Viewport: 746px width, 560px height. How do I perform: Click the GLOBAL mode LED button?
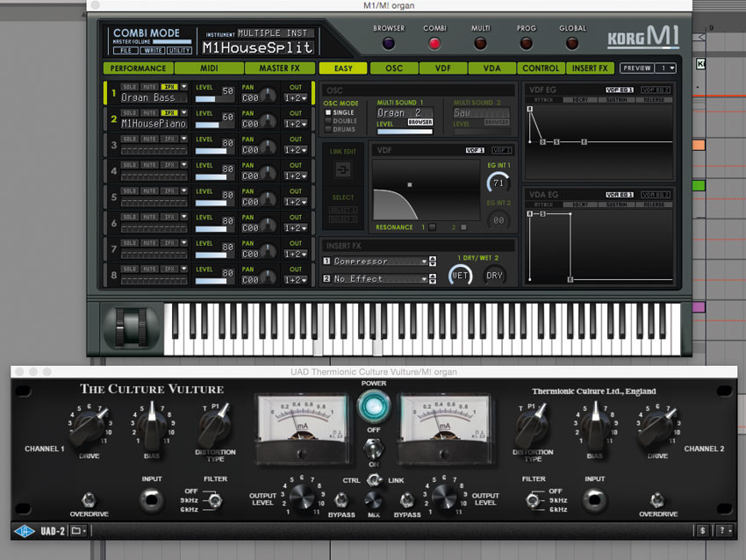tap(572, 43)
